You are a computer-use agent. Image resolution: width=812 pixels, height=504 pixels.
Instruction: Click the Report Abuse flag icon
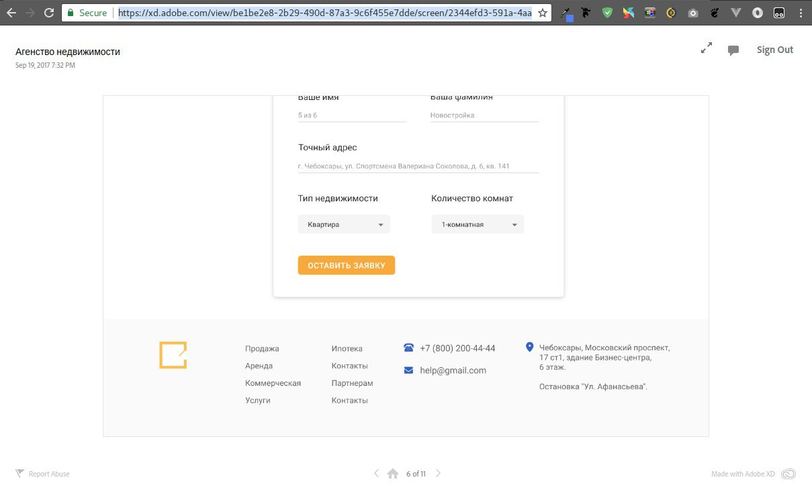pos(19,473)
